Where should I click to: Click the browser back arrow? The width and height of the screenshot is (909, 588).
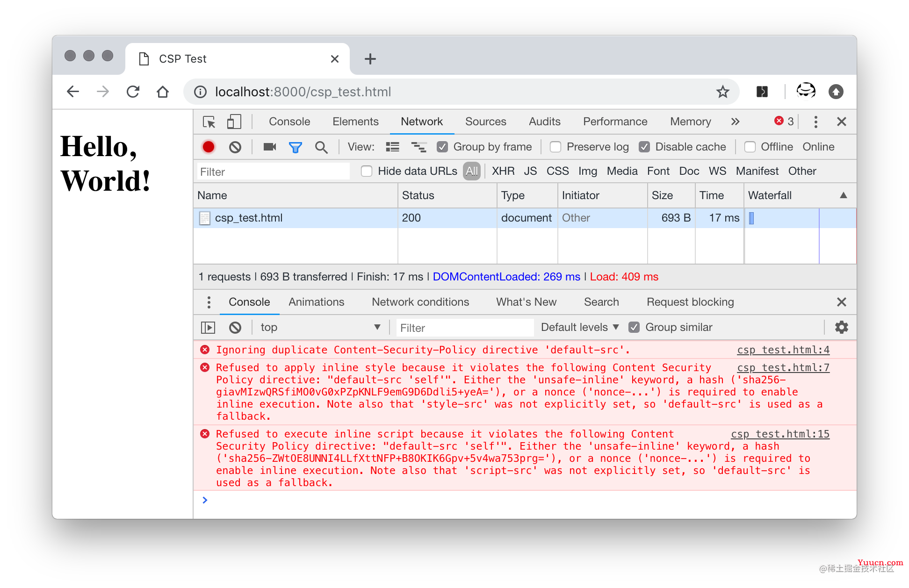pyautogui.click(x=73, y=92)
